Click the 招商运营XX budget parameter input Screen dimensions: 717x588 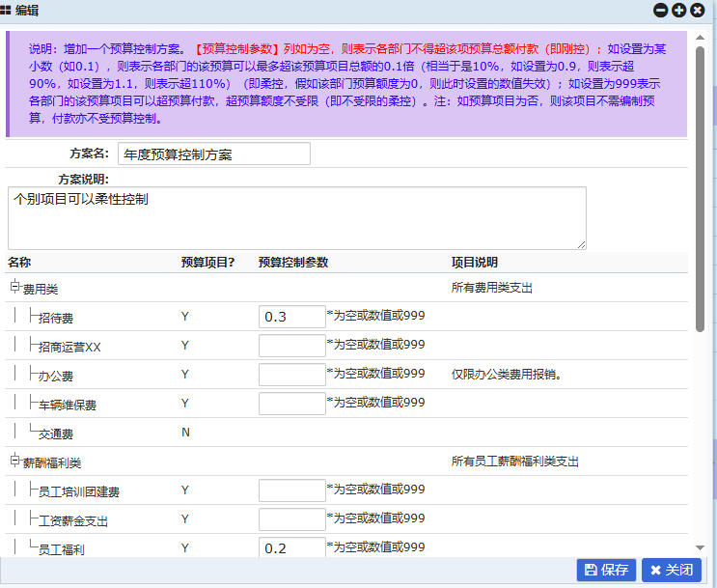point(291,346)
